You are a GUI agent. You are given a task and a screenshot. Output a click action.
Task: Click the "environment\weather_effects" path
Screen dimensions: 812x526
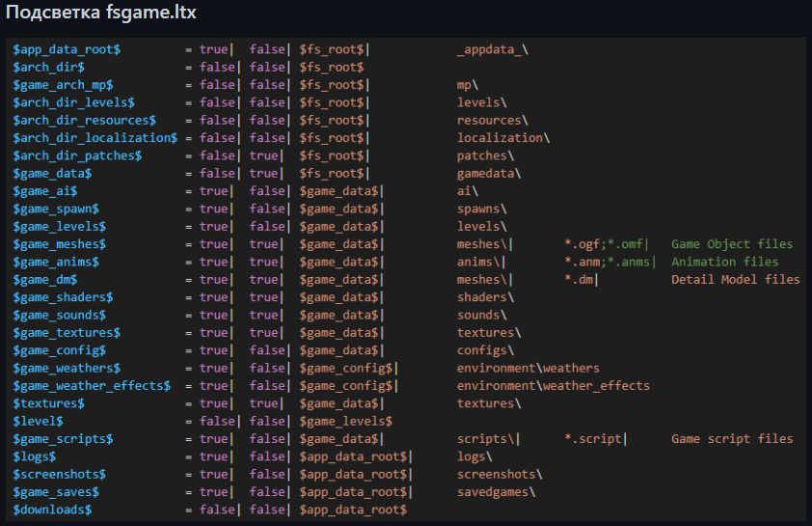tap(553, 386)
